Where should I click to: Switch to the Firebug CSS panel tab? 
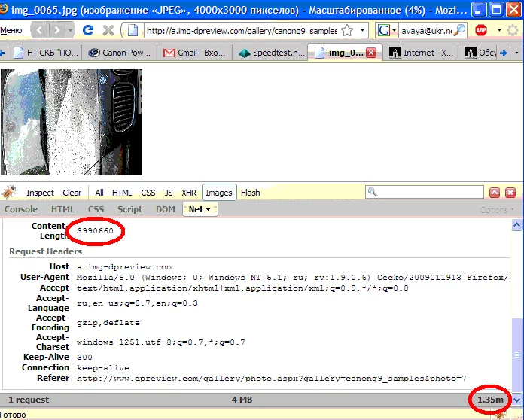click(96, 209)
